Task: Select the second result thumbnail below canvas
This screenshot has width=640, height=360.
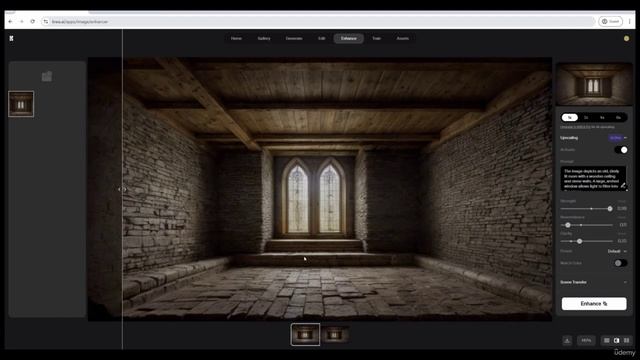Action: click(334, 334)
